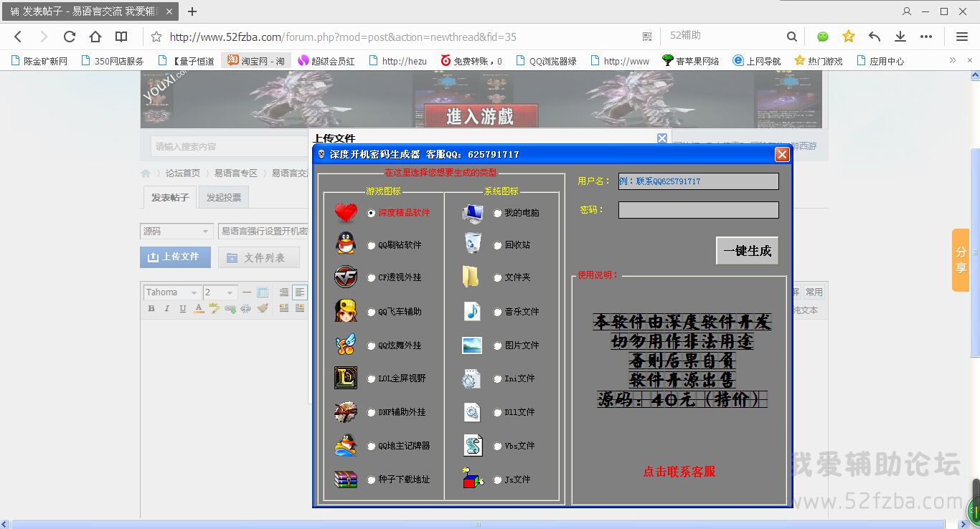Open the 源码 category dropdown
The height and width of the screenshot is (529, 980).
pos(176,232)
